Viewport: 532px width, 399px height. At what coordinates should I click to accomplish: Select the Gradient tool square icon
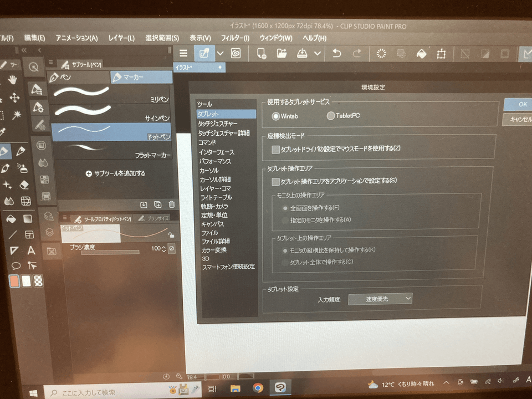(x=28, y=219)
